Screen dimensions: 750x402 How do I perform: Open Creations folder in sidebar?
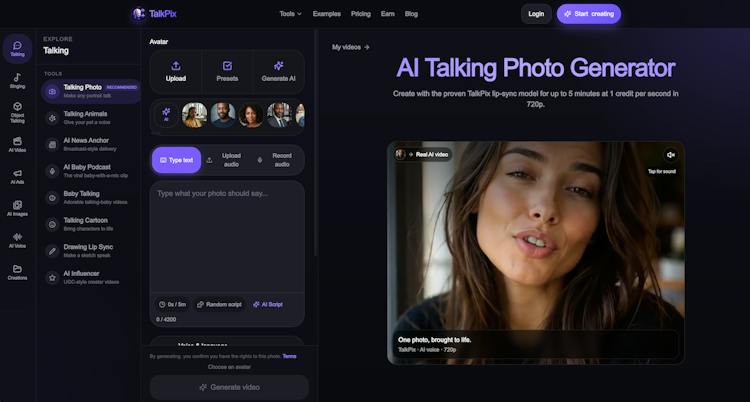click(17, 272)
